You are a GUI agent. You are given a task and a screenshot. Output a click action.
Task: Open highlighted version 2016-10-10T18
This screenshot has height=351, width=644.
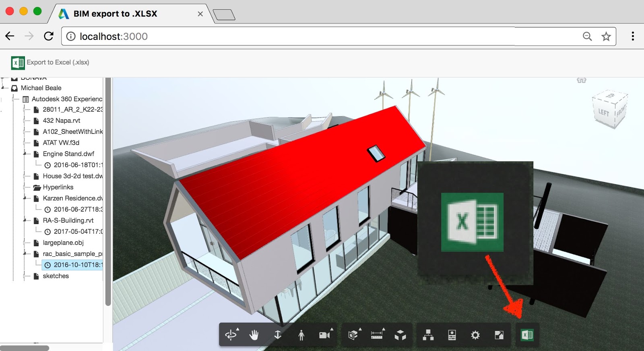72,265
